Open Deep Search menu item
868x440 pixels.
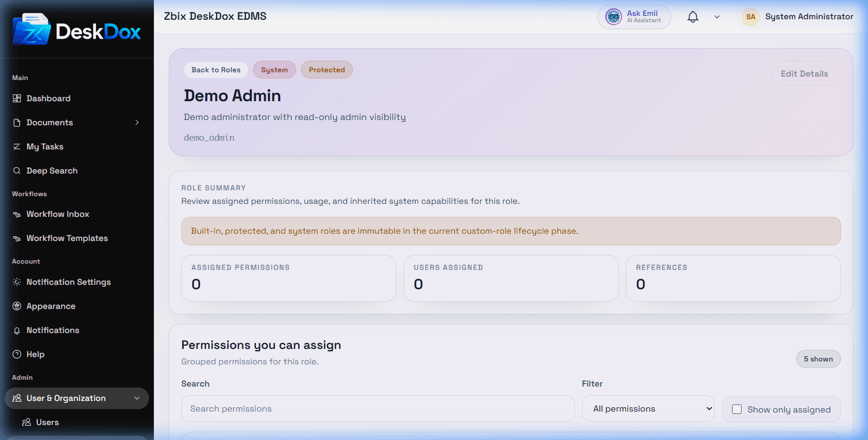[x=77, y=171]
